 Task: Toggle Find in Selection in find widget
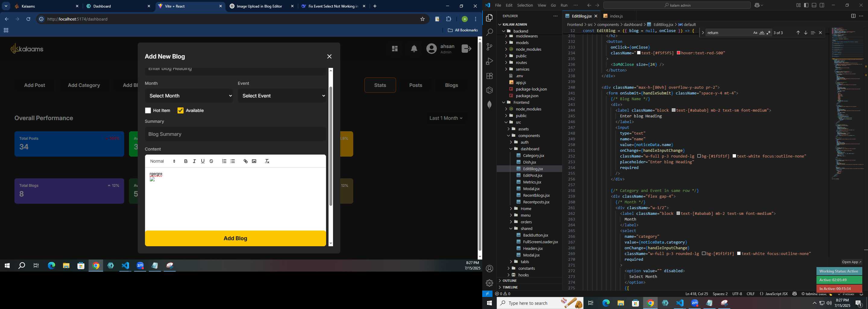813,33
